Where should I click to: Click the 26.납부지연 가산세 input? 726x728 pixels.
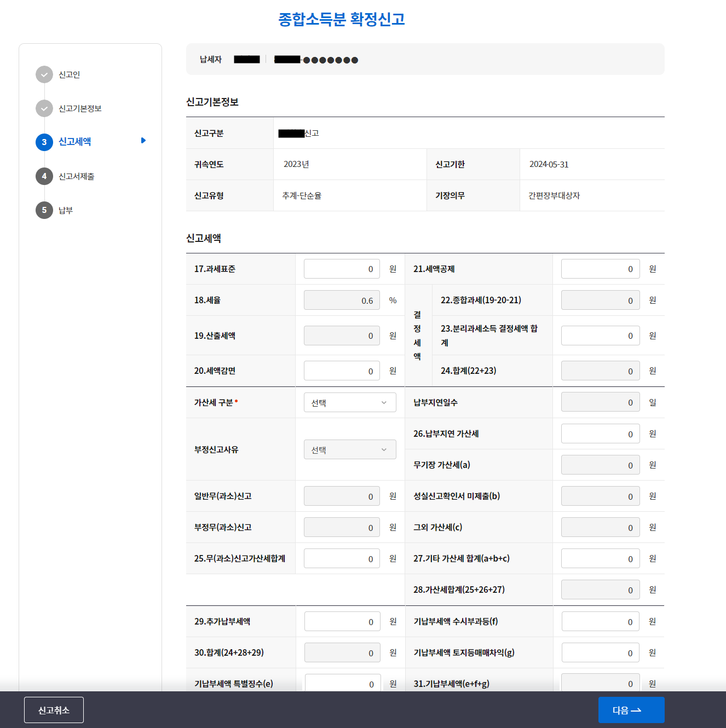(601, 434)
